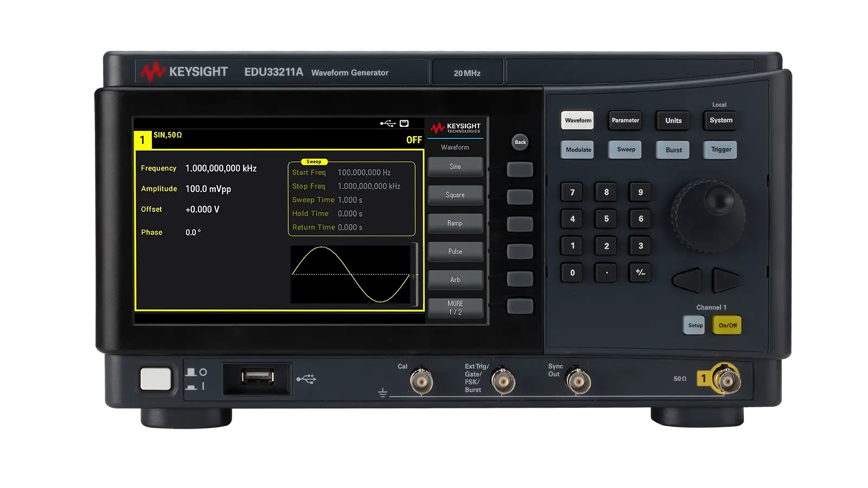Click the left arrow cursor key
This screenshot has width=868, height=488.
(x=687, y=280)
